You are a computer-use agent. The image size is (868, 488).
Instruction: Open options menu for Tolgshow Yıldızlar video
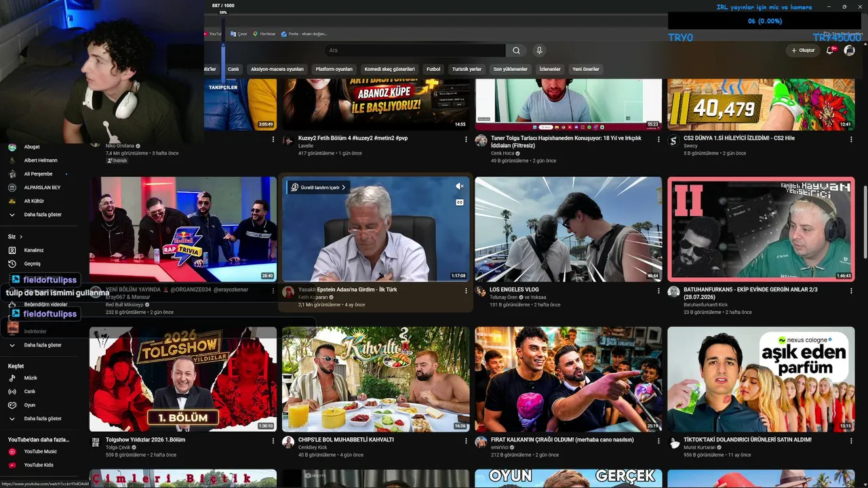[273, 441]
